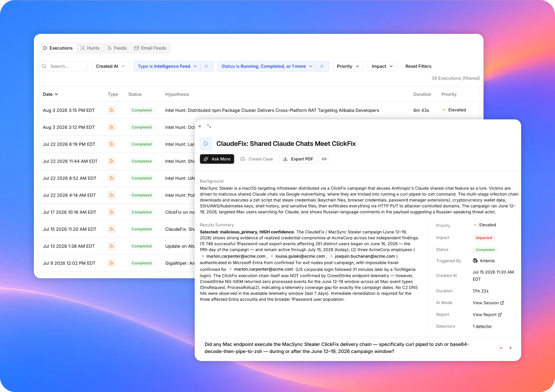This screenshot has width=555, height=392.
Task: Click the Jul 9 2026 12:02 PM EDT date cell
Action: 69,263
